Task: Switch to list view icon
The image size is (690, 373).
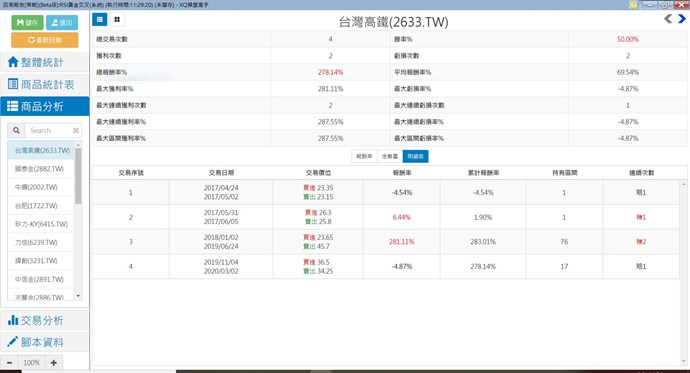Action: (x=100, y=19)
